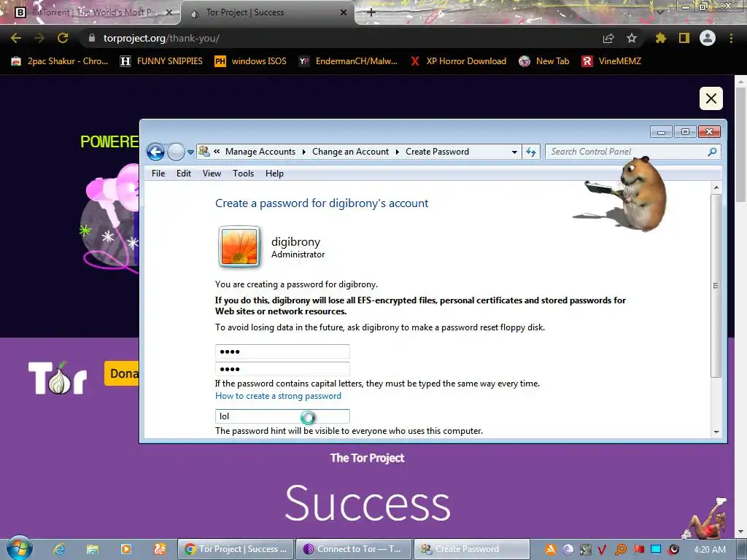Open Windows Explorer from the taskbar
The width and height of the screenshot is (747, 560).
(x=93, y=549)
